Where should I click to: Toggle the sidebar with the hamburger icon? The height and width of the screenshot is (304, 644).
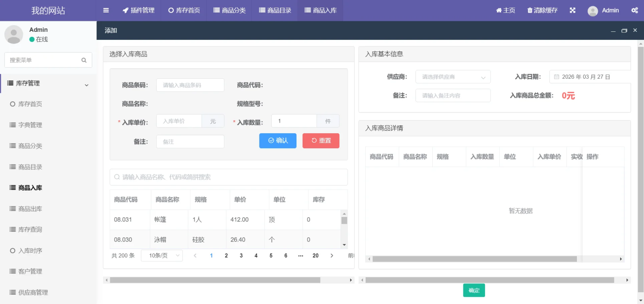[106, 10]
